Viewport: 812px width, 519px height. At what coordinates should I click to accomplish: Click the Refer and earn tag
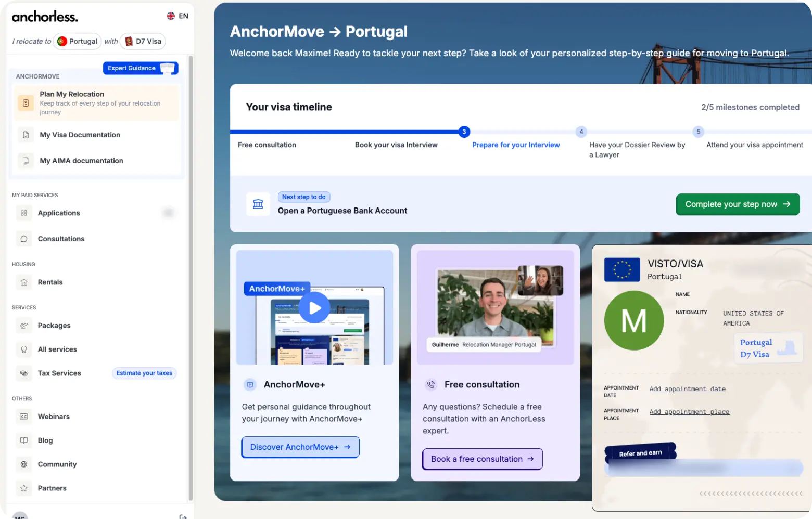640,453
